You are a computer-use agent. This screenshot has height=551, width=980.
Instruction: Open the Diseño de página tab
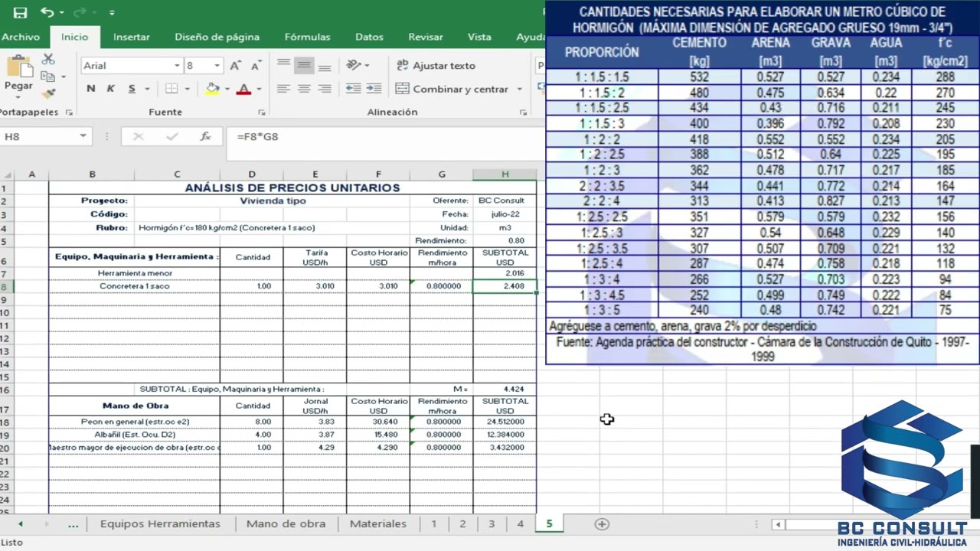pos(217,37)
